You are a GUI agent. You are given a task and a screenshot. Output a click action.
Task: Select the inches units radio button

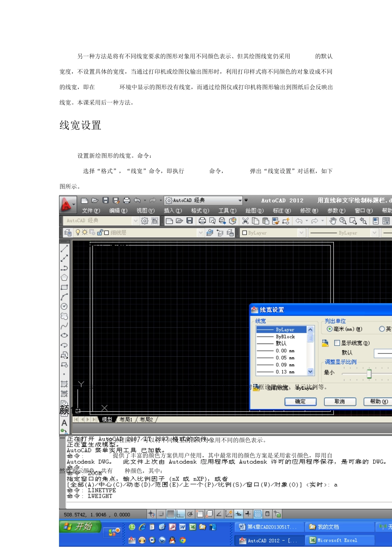click(382, 329)
